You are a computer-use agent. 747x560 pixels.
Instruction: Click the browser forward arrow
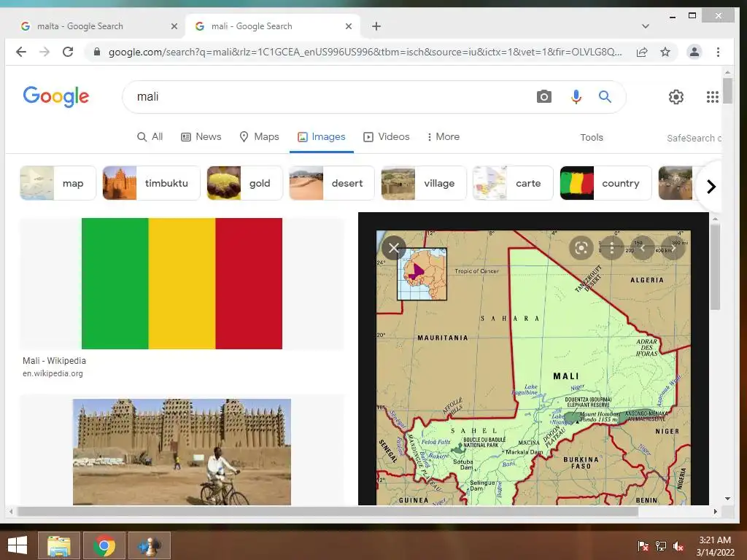(44, 52)
